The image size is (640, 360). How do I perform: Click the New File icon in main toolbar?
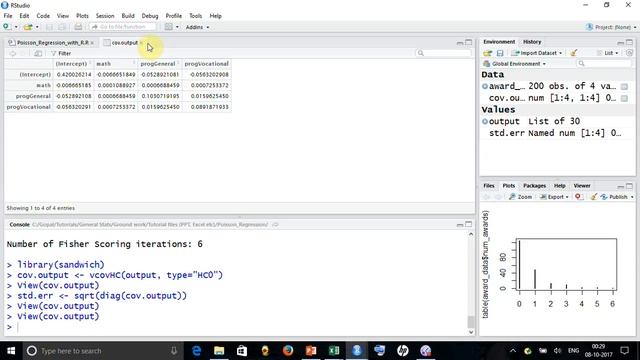coord(7,27)
